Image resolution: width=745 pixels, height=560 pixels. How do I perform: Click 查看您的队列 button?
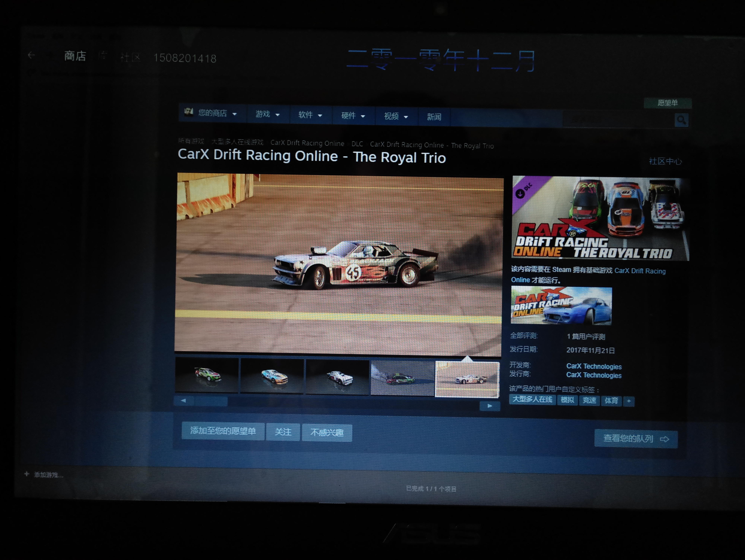[x=636, y=438]
